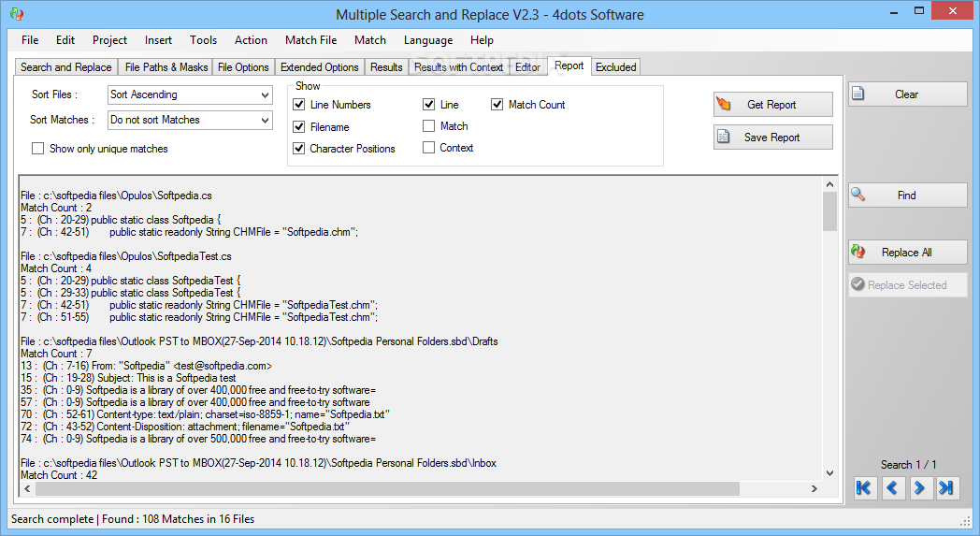Screen dimensions: 980x536
Task: Click the report scroll right arrow
Action: pyautogui.click(x=814, y=488)
